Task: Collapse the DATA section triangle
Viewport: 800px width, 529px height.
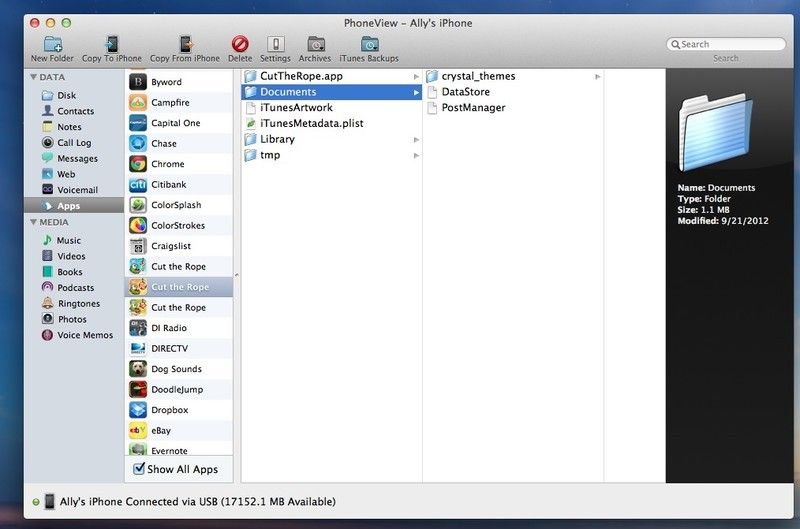Action: point(33,76)
